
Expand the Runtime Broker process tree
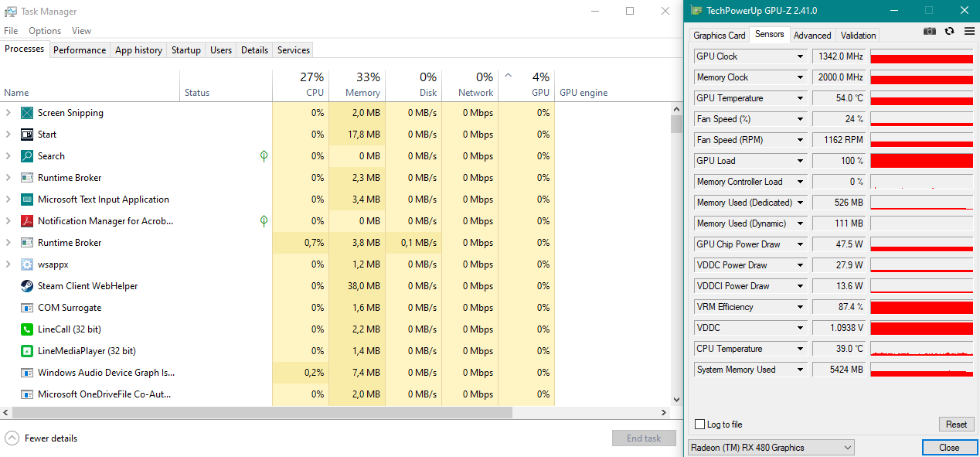click(x=9, y=178)
